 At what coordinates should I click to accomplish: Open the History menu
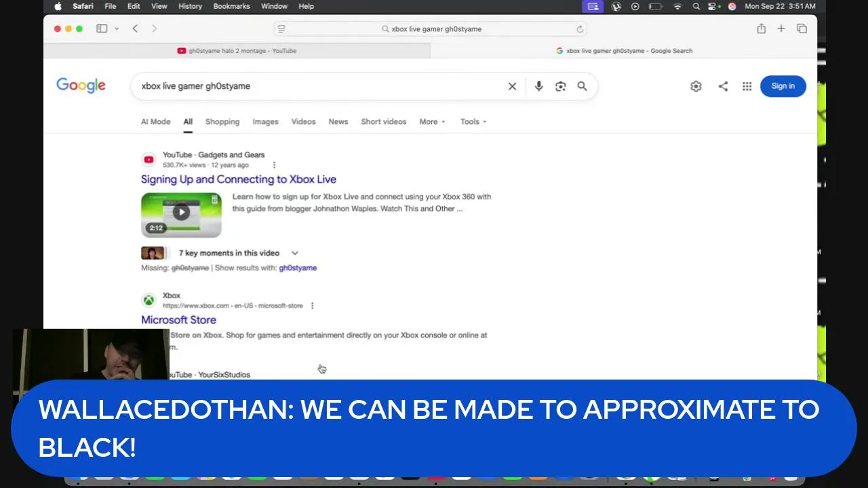pyautogui.click(x=190, y=6)
